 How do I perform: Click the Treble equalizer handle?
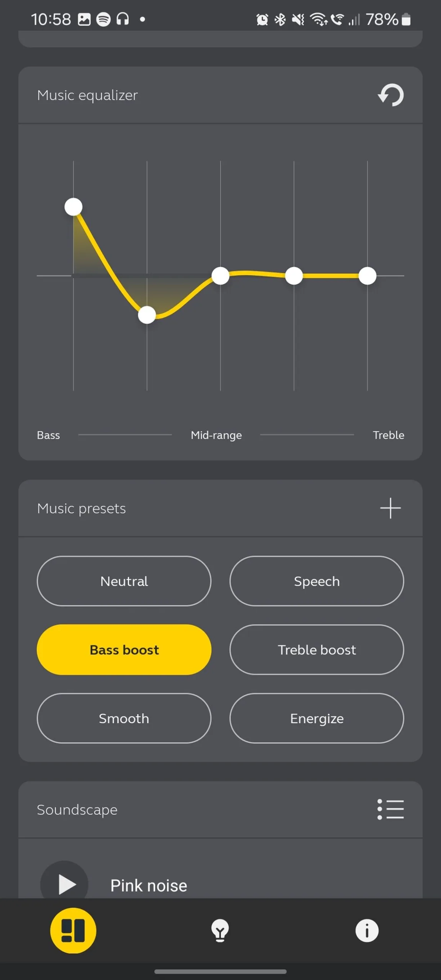367,276
